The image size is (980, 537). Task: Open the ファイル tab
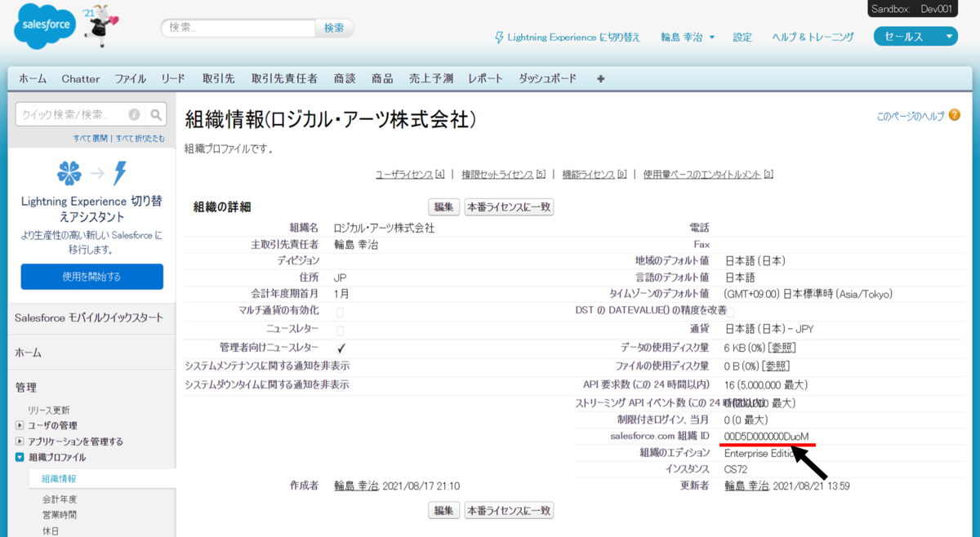coord(130,79)
